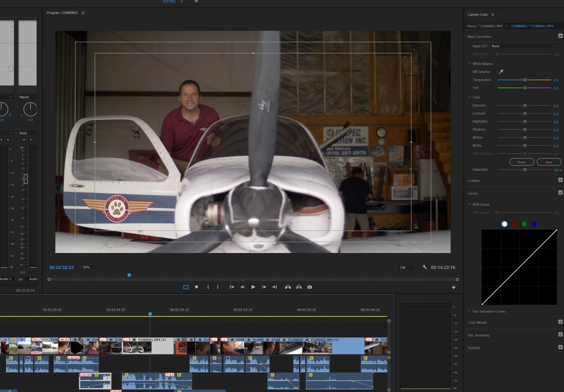Click the Mark In bracket icon
The width and height of the screenshot is (564, 392).
(x=208, y=287)
